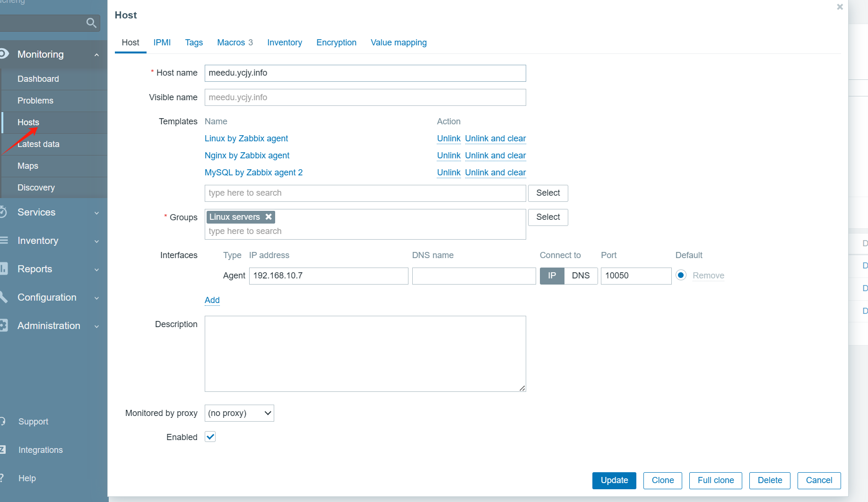Open Dashboard in sidebar
868x502 pixels.
click(x=38, y=79)
